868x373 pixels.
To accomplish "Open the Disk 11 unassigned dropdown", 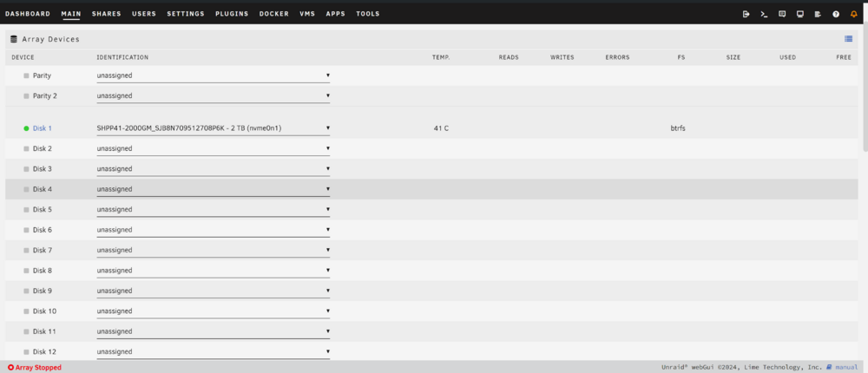I will click(x=214, y=331).
